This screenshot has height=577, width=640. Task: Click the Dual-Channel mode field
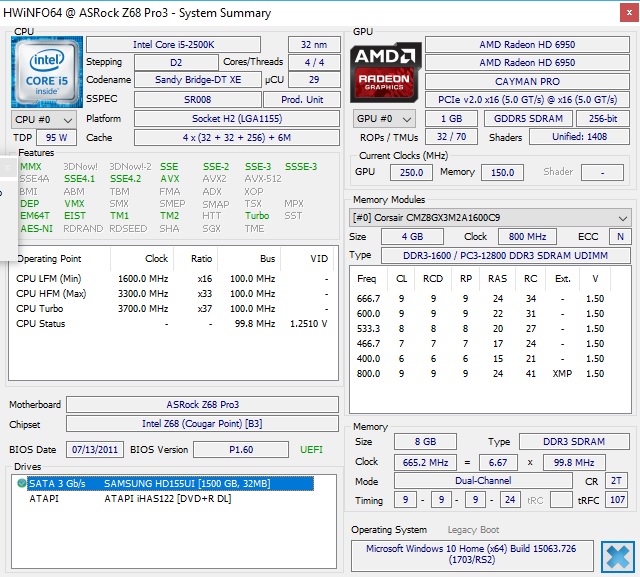coord(483,481)
